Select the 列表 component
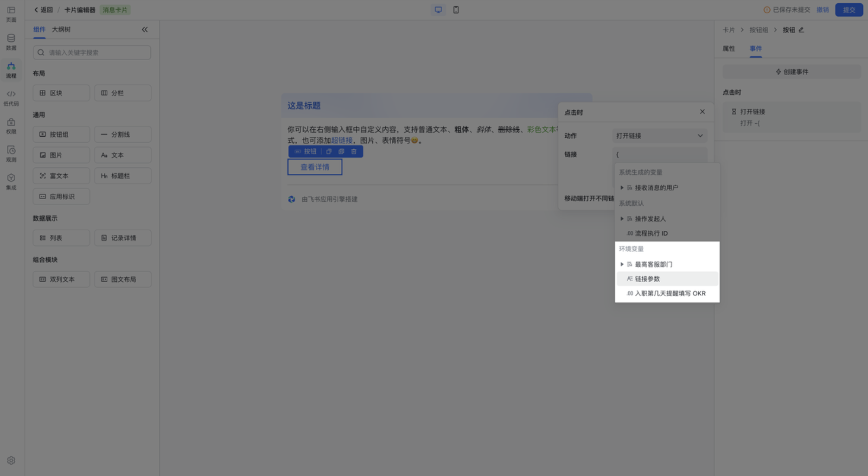The width and height of the screenshot is (868, 476). click(61, 238)
